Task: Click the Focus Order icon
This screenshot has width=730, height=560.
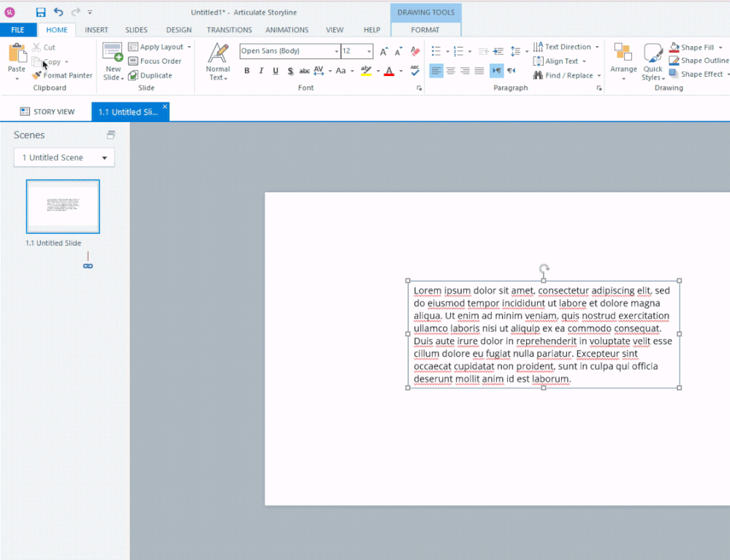Action: [133, 61]
